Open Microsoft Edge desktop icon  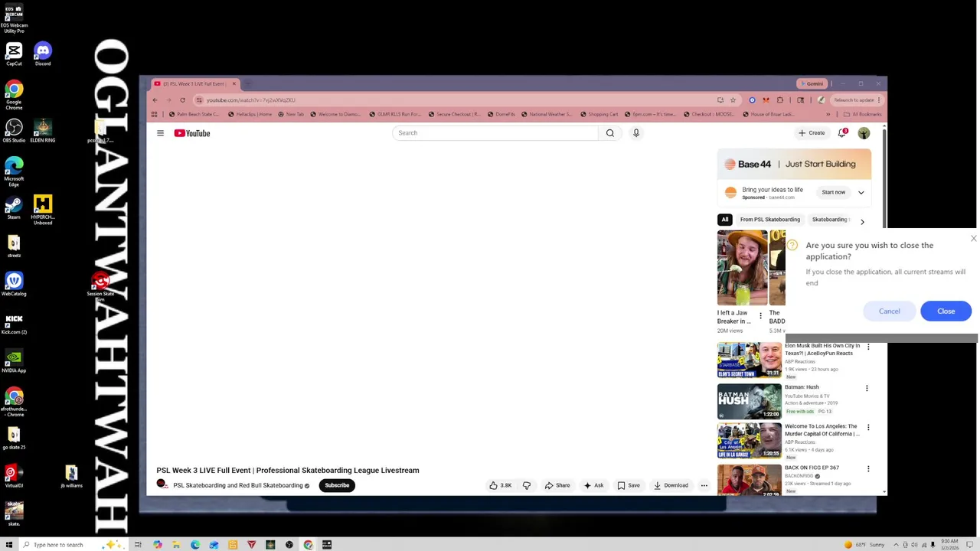click(x=14, y=171)
